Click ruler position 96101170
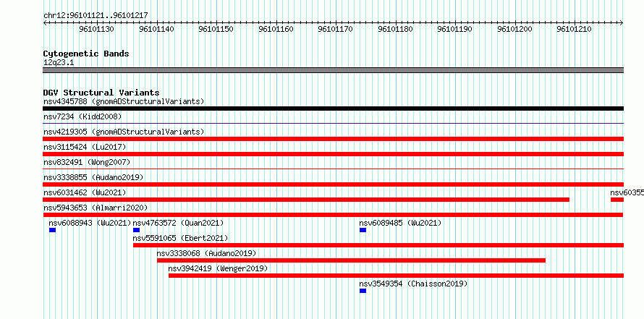The height and width of the screenshot is (319, 644). click(336, 29)
